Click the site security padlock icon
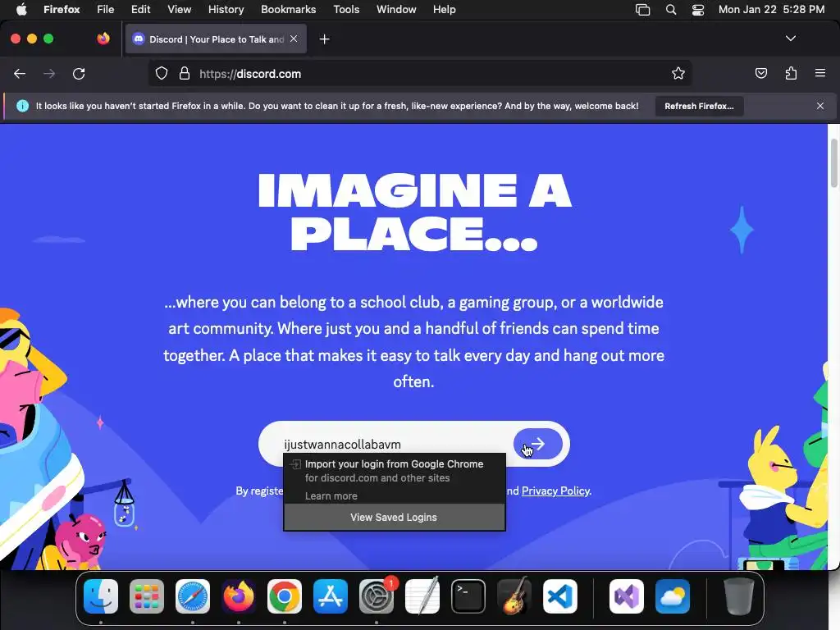The height and width of the screenshot is (630, 840). pyautogui.click(x=185, y=73)
